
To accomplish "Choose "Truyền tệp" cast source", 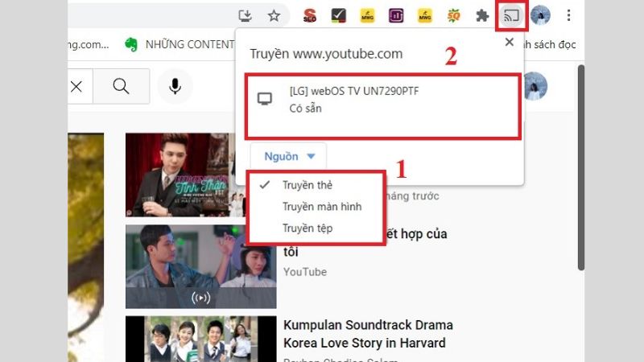I will (x=307, y=228).
